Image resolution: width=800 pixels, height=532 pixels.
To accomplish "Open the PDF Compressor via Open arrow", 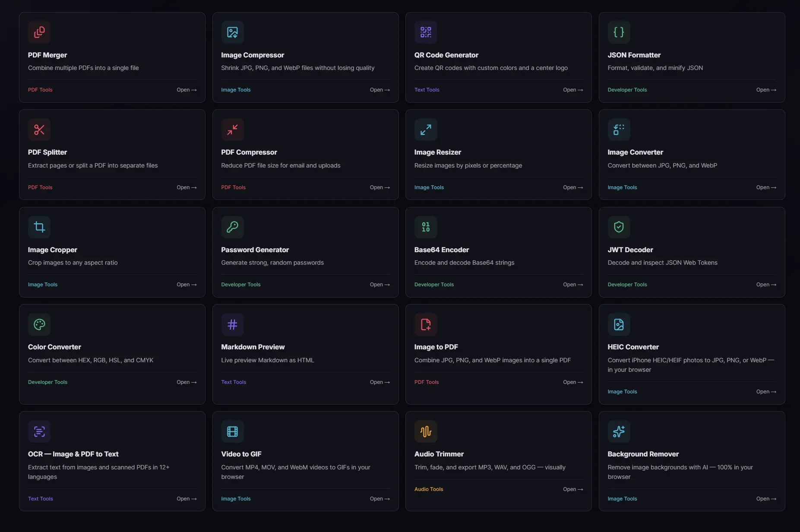I will point(379,187).
